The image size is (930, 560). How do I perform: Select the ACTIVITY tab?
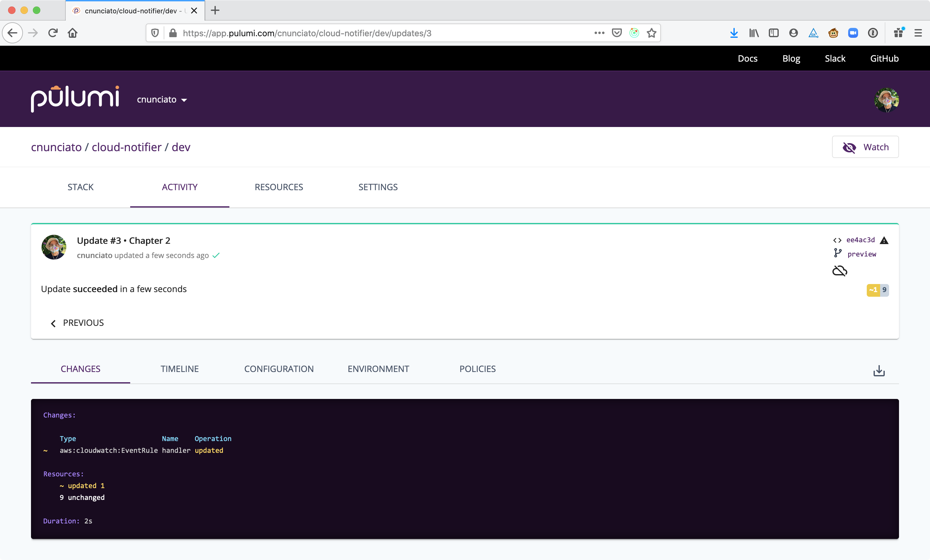point(180,187)
